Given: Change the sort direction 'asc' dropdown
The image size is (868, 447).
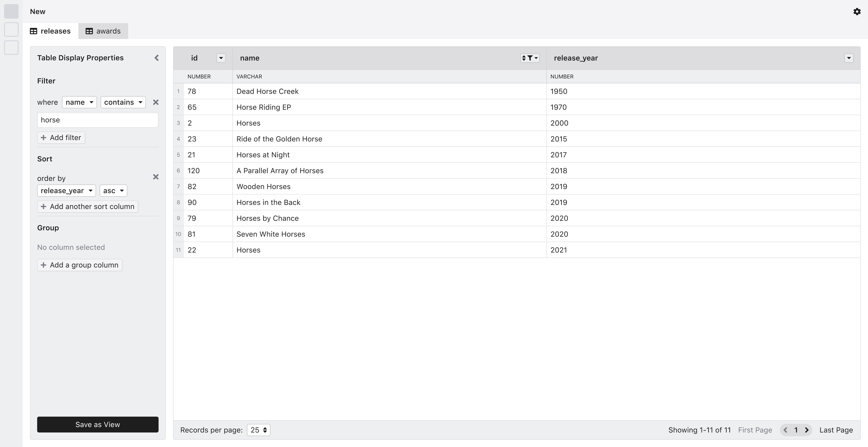Looking at the screenshot, I should (x=113, y=190).
